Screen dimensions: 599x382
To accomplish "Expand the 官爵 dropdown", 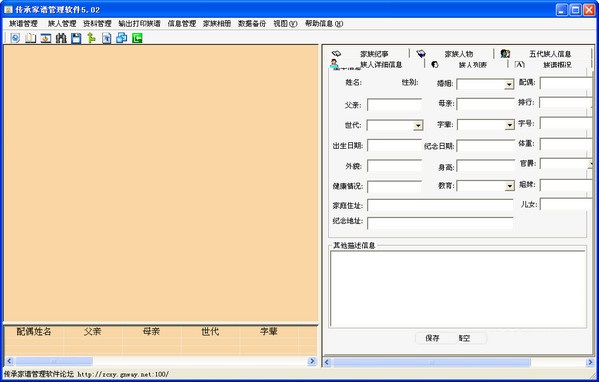I will [x=591, y=164].
